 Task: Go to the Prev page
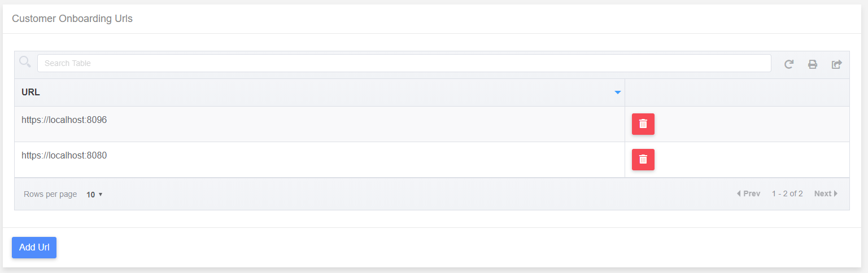748,193
